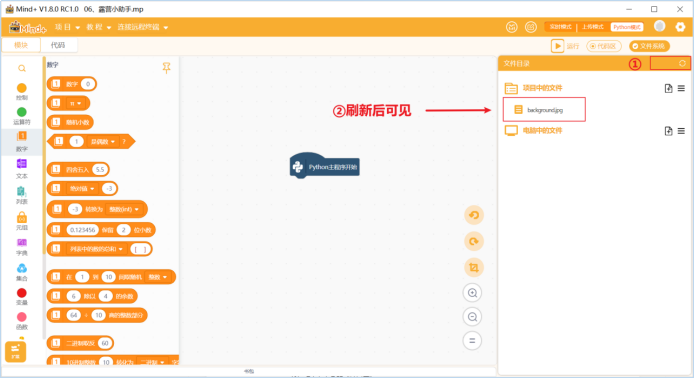Image resolution: width=695 pixels, height=379 pixels.
Task: Open the π constant dropdown
Action: point(75,103)
